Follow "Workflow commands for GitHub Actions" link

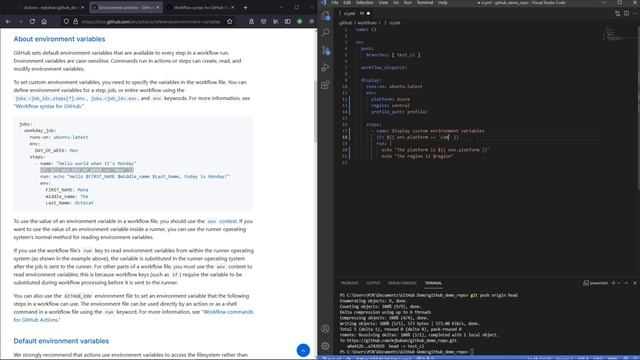[x=133, y=316]
